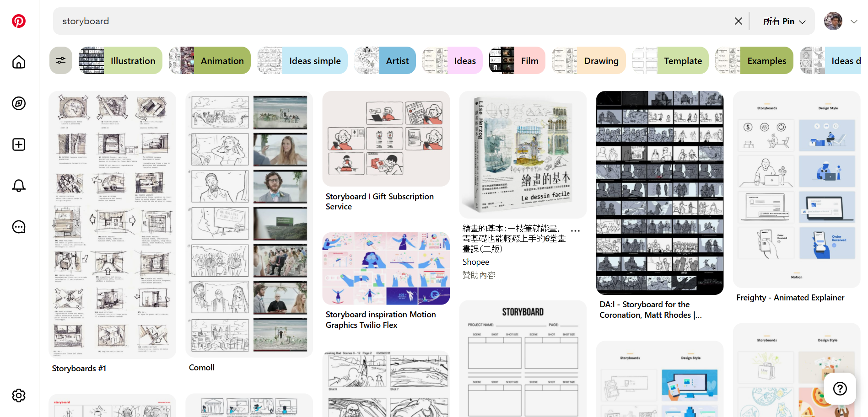Click the Create plus icon
The image size is (868, 417).
tap(19, 144)
